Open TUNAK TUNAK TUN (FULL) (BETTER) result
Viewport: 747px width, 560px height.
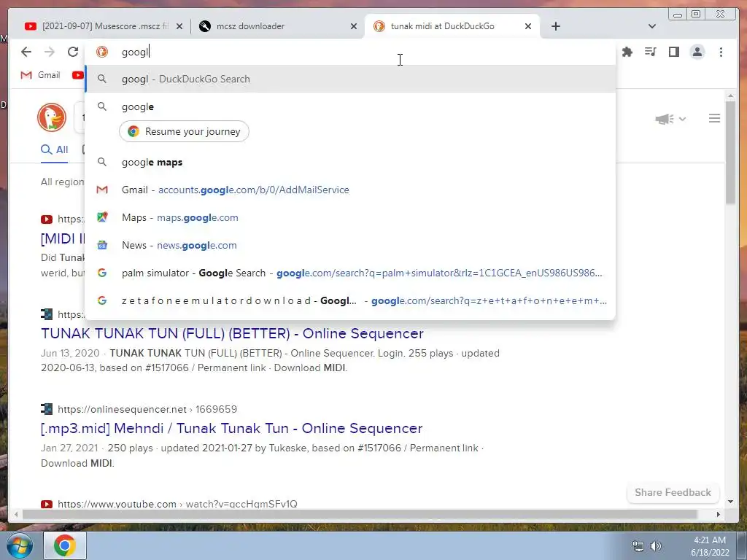click(x=232, y=333)
